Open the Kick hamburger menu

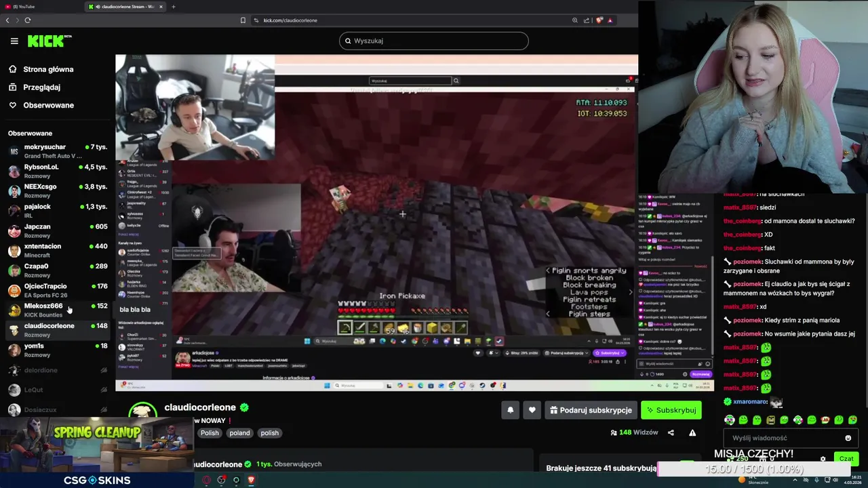pyautogui.click(x=14, y=41)
